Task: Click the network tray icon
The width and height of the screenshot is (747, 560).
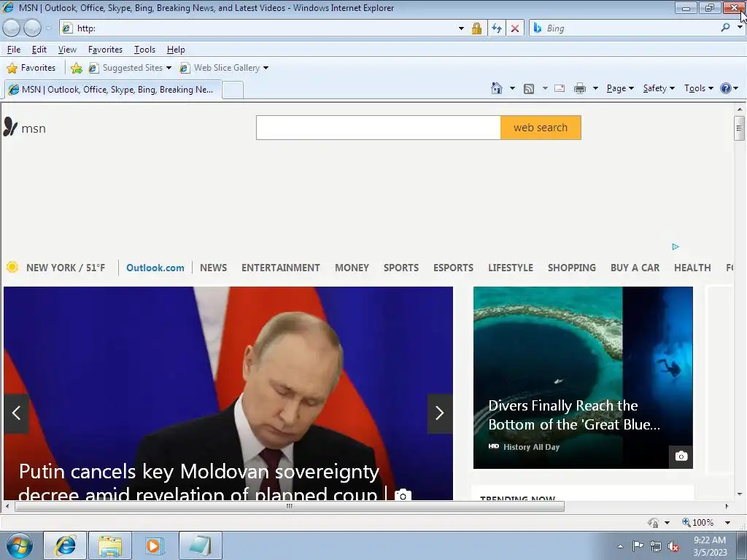Action: (x=656, y=546)
